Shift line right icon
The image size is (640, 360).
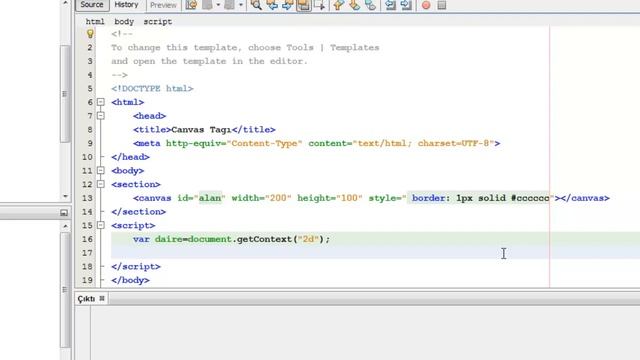(406, 5)
